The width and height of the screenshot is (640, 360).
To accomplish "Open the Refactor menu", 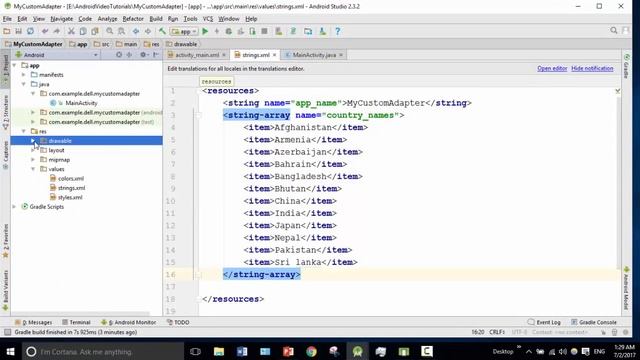I will (x=133, y=19).
